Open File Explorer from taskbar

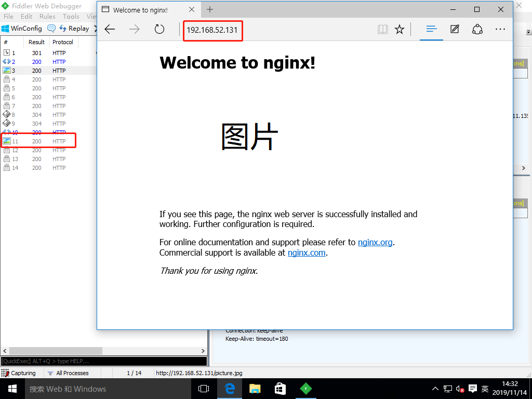pyautogui.click(x=255, y=389)
